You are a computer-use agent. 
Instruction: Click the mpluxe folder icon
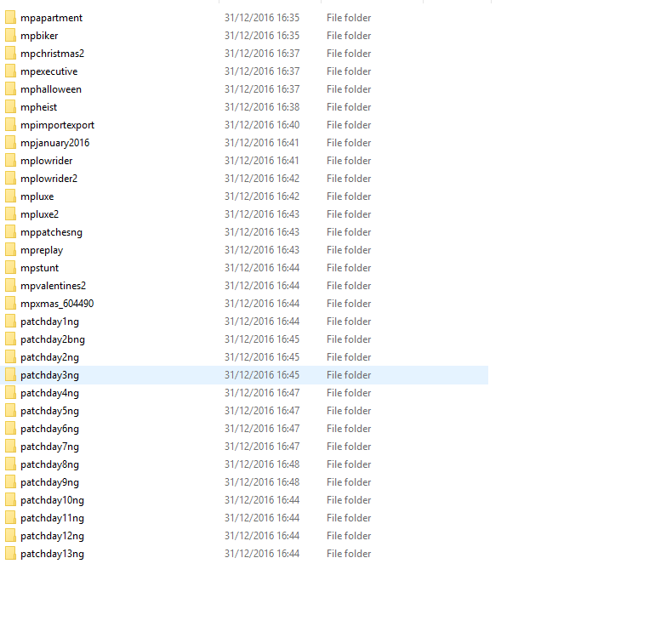(11, 196)
